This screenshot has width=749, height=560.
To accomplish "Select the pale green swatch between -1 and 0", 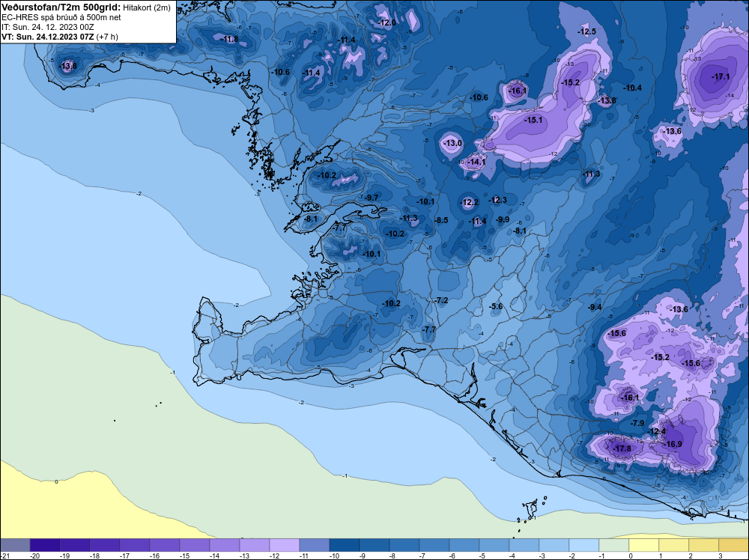I will pos(614,545).
